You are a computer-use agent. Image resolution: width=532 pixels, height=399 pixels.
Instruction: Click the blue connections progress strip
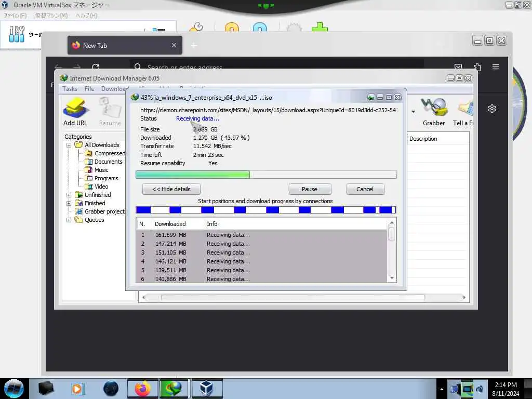tap(266, 210)
